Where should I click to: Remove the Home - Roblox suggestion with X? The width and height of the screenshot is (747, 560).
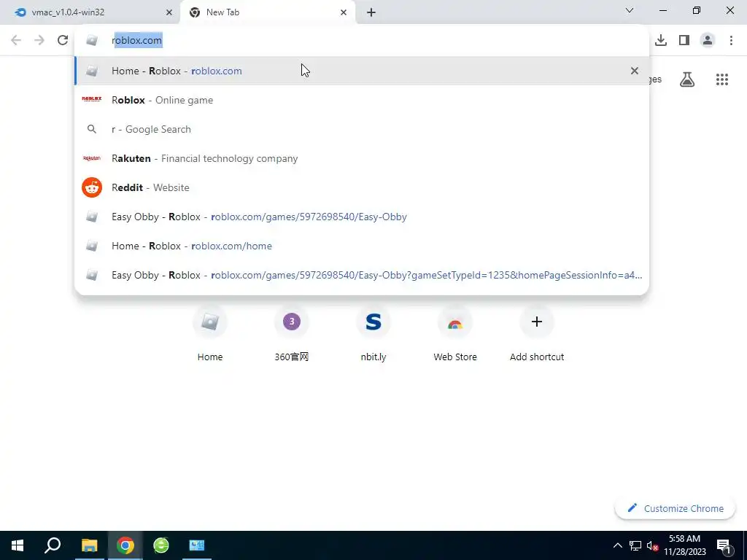634,71
